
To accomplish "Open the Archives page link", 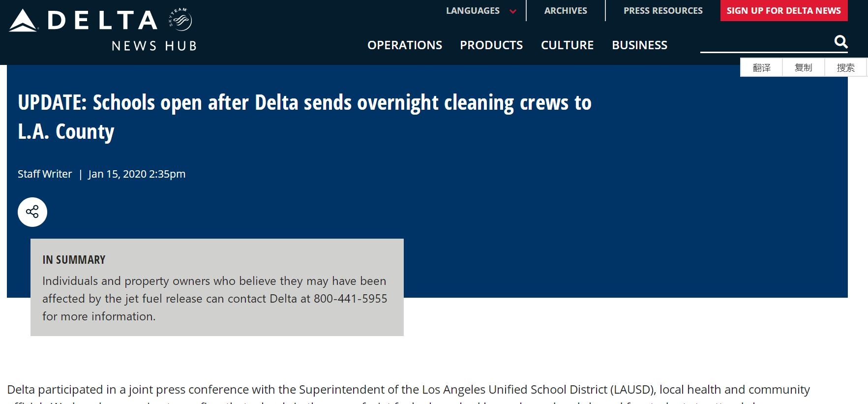I will [x=566, y=11].
